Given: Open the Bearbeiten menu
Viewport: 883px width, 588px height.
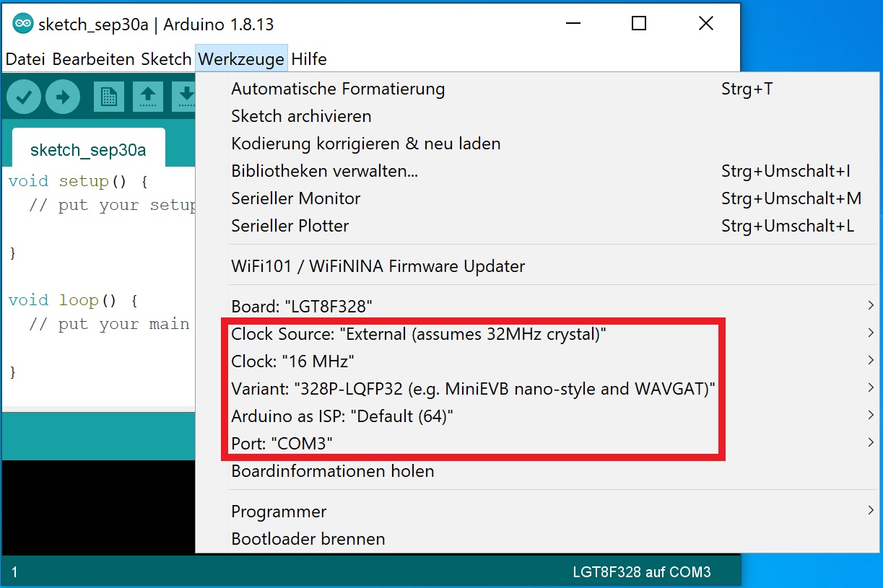Looking at the screenshot, I should tap(93, 59).
